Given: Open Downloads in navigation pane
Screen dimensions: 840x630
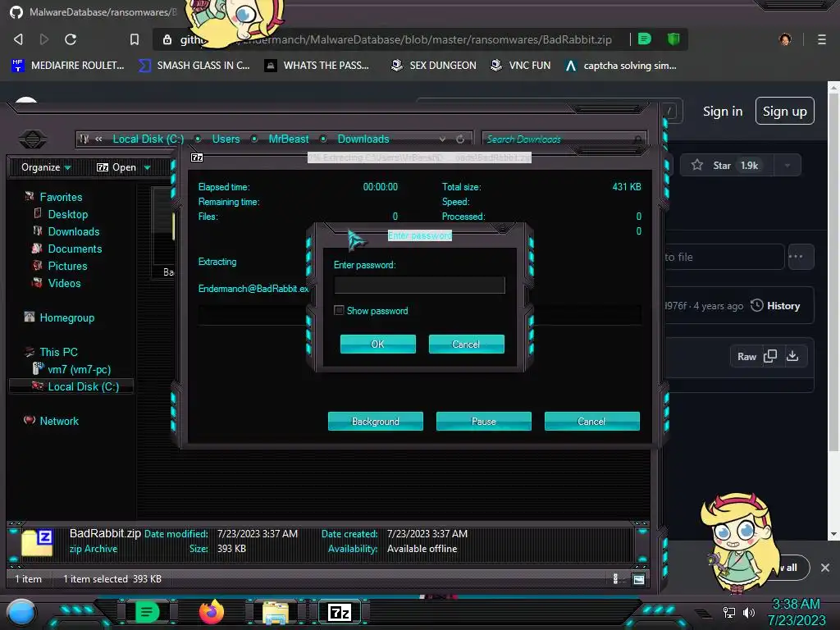Looking at the screenshot, I should (74, 231).
